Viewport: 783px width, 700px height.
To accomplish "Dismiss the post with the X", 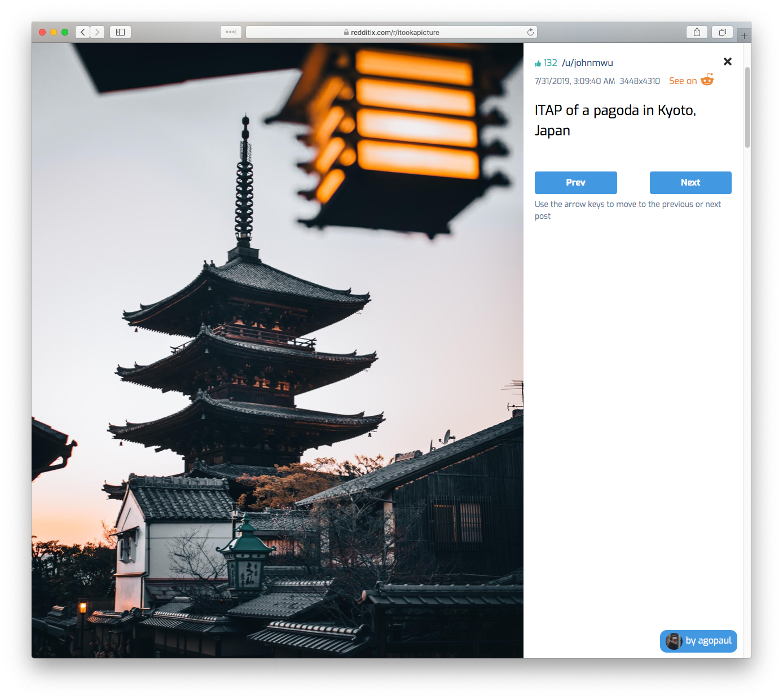I will (x=727, y=61).
